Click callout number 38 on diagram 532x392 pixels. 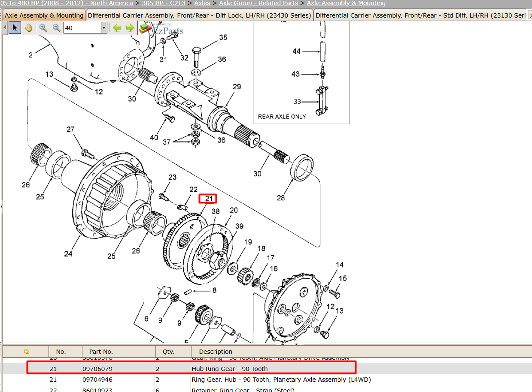pos(216,211)
